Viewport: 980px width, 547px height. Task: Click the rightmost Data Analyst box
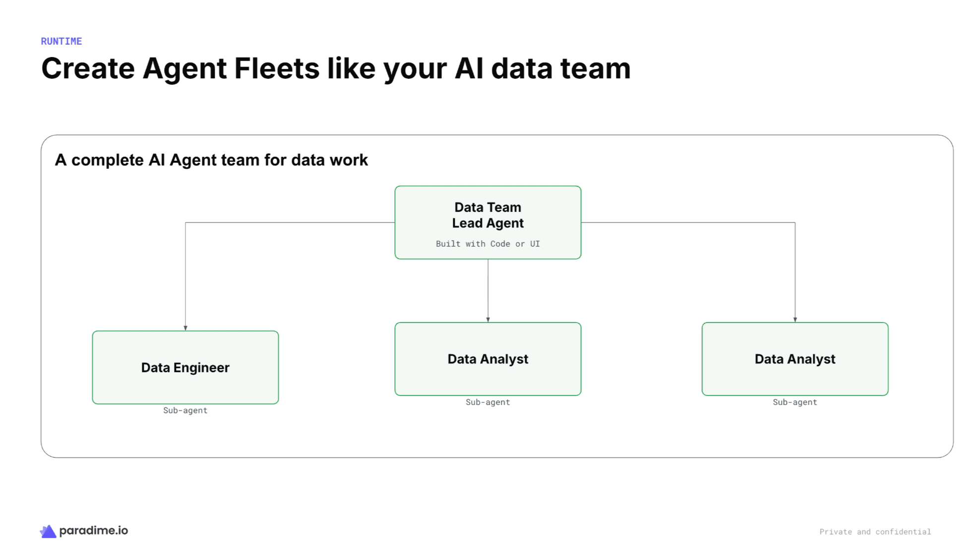coord(795,359)
